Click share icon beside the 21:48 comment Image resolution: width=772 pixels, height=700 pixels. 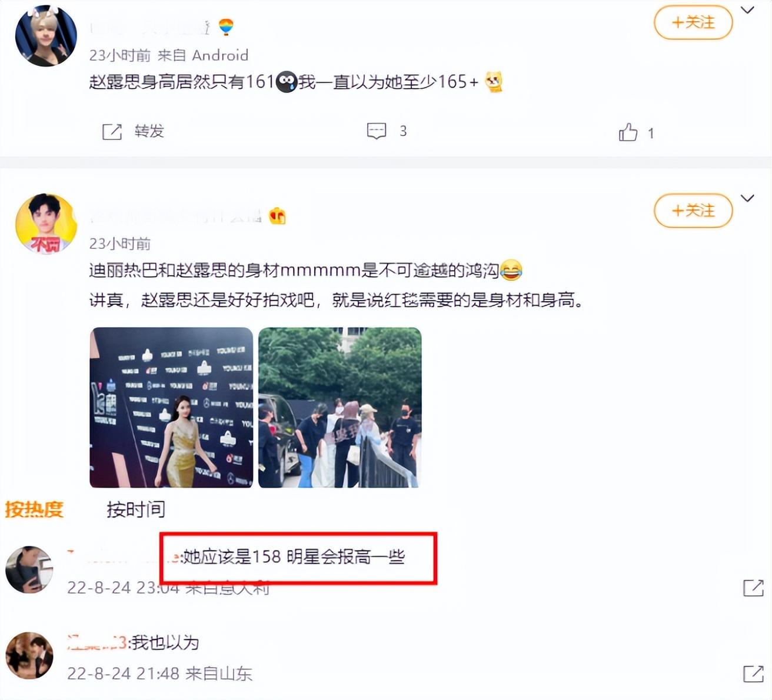coord(753,673)
